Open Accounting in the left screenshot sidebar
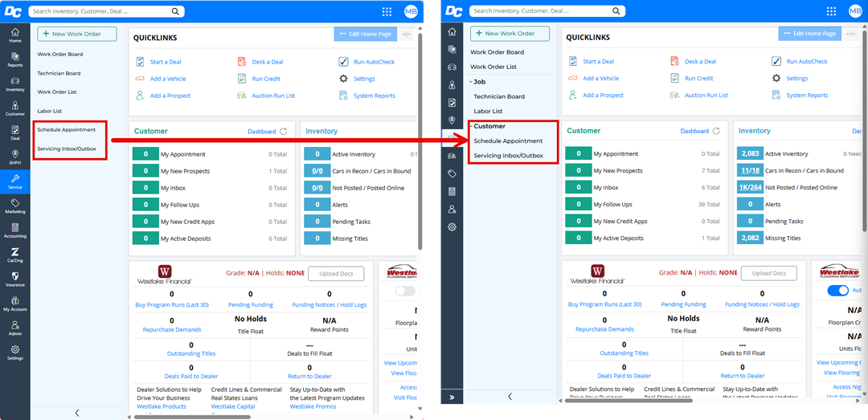The width and height of the screenshot is (868, 420). pos(15,230)
